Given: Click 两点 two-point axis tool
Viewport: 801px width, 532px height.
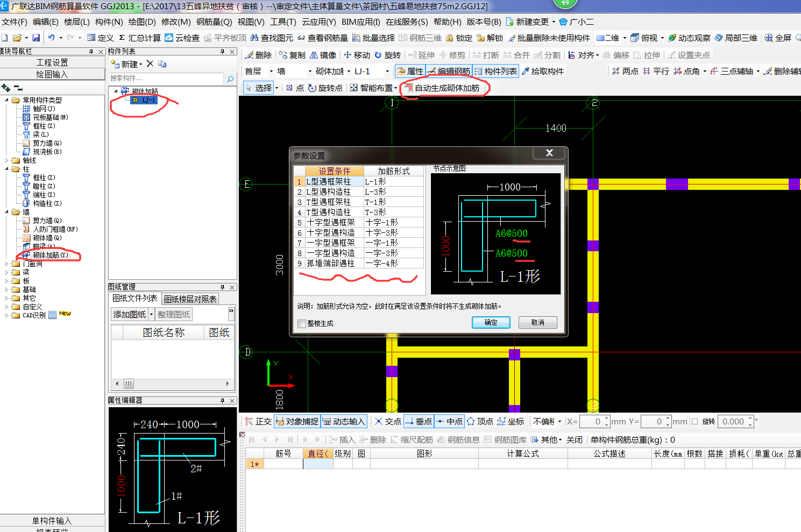Looking at the screenshot, I should (x=625, y=71).
